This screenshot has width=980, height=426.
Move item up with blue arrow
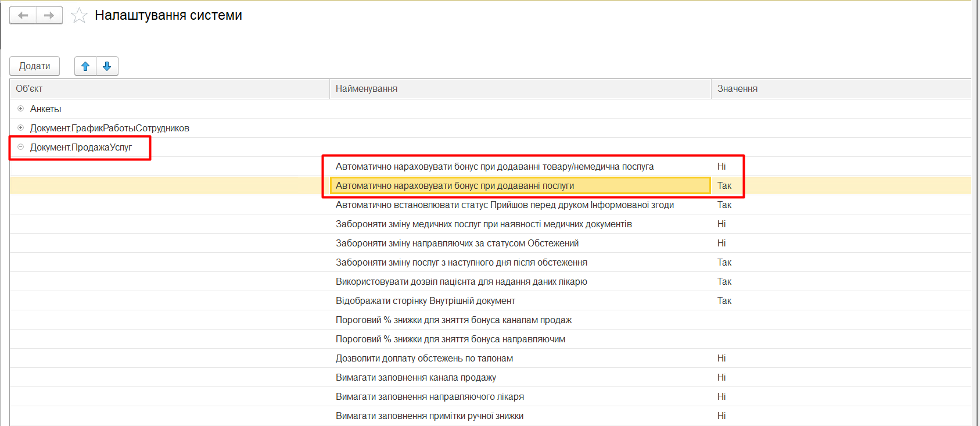(85, 66)
